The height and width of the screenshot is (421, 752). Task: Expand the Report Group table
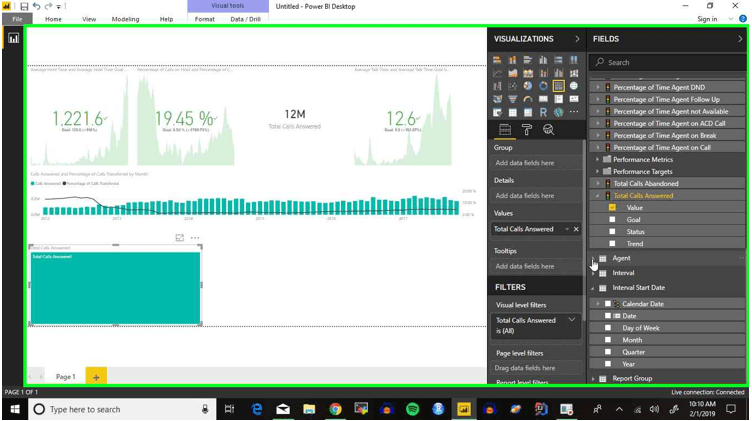click(593, 378)
